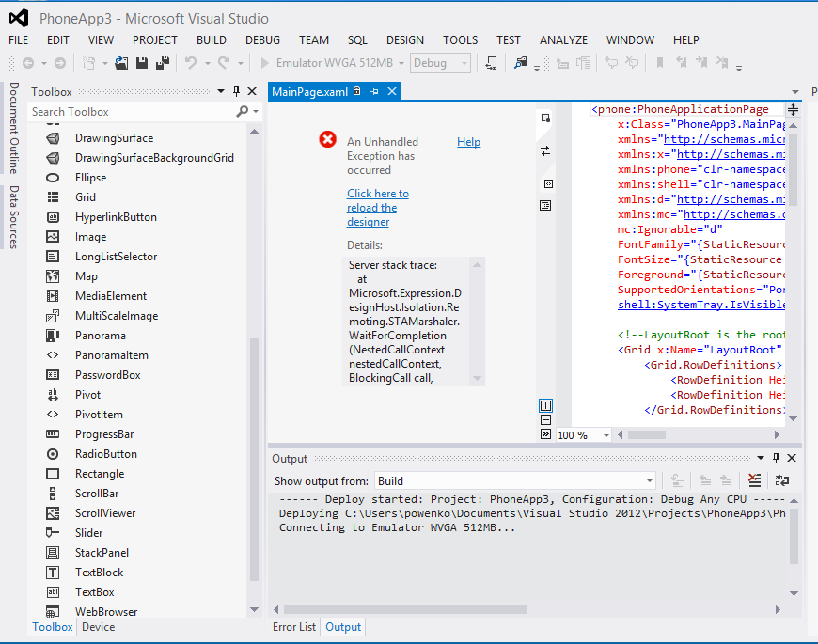Click the XAML editor horizontal scrollbar thumb
The height and width of the screenshot is (644, 818).
pyautogui.click(x=646, y=434)
